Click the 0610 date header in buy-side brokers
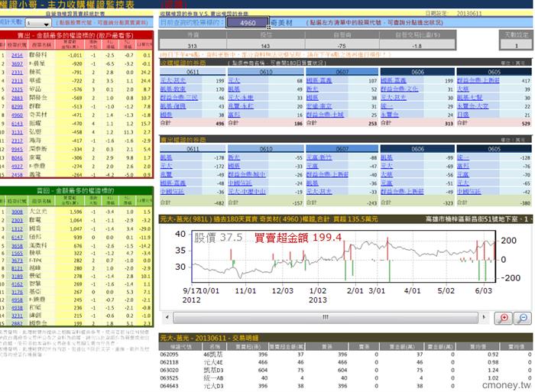Viewport: 535px width, 392px height. click(266, 72)
